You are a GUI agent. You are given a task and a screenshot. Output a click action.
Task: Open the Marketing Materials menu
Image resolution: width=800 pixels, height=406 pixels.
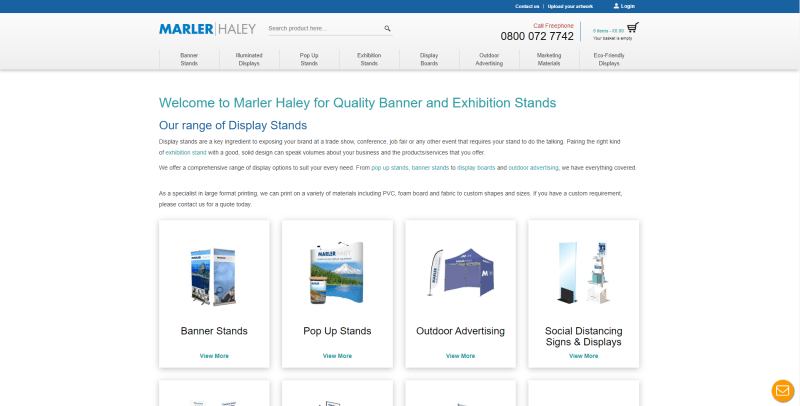tap(549, 59)
